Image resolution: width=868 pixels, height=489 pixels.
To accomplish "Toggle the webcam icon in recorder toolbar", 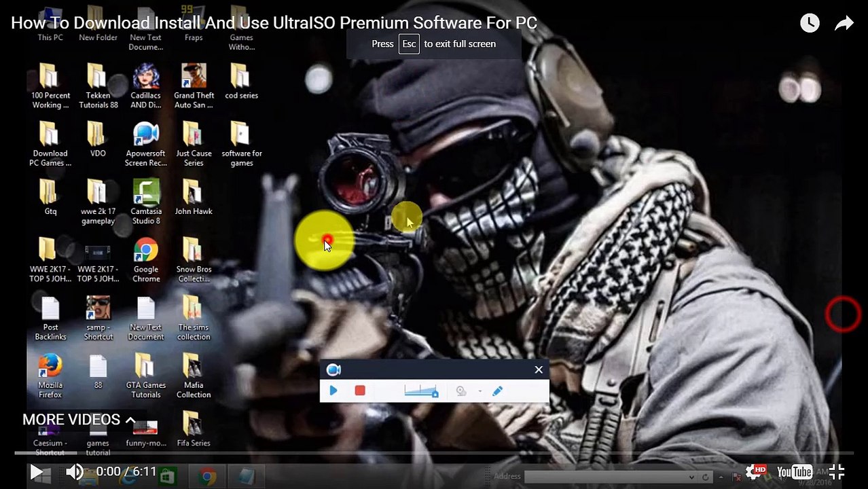I will click(461, 391).
